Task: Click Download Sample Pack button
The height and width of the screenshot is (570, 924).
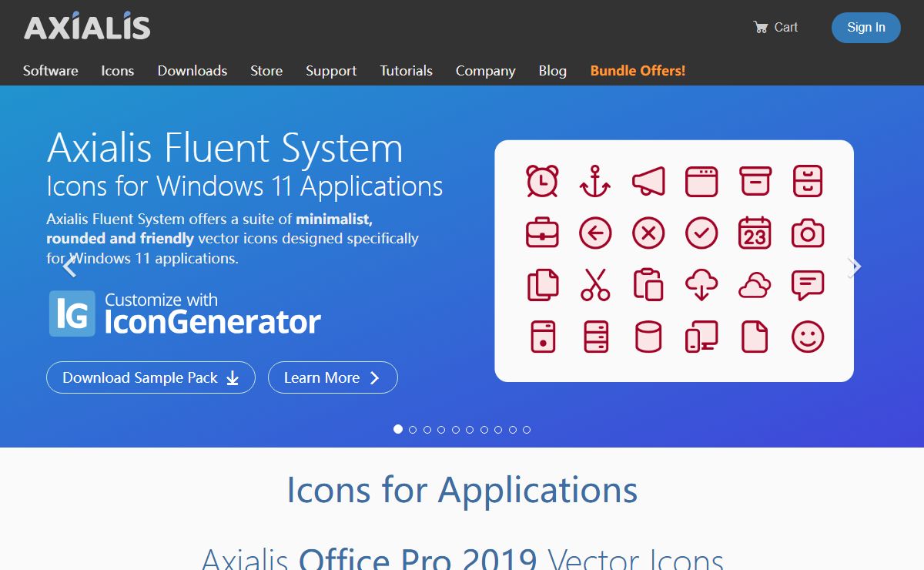Action: [151, 377]
